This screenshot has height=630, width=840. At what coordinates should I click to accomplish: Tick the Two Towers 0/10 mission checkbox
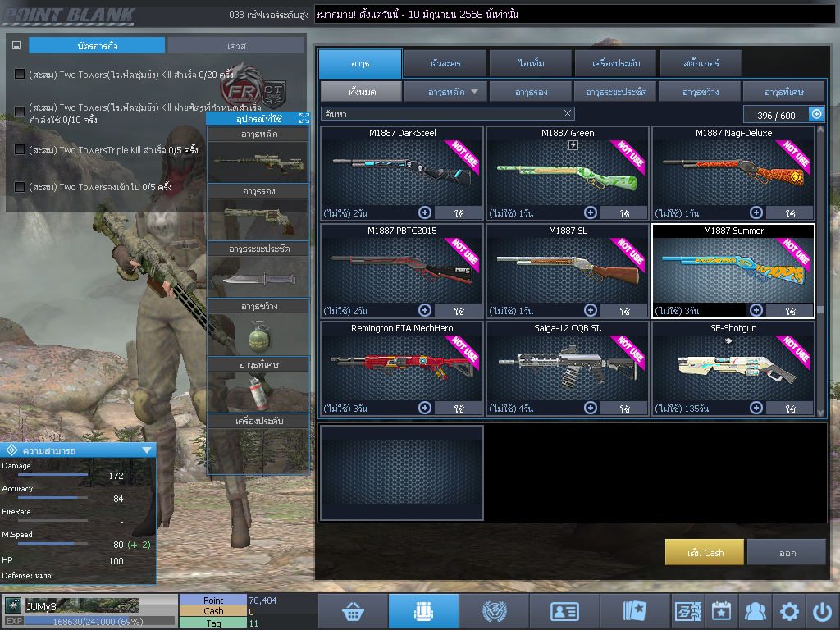20,112
